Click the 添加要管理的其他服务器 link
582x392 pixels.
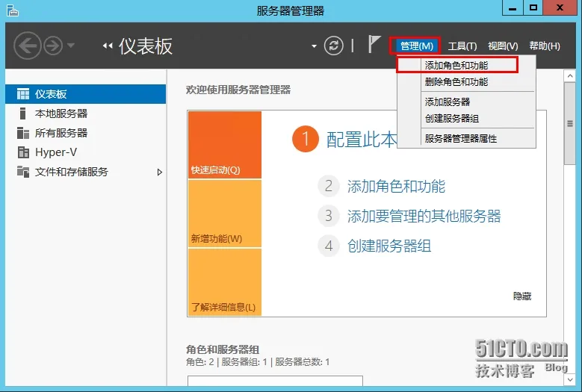(424, 216)
